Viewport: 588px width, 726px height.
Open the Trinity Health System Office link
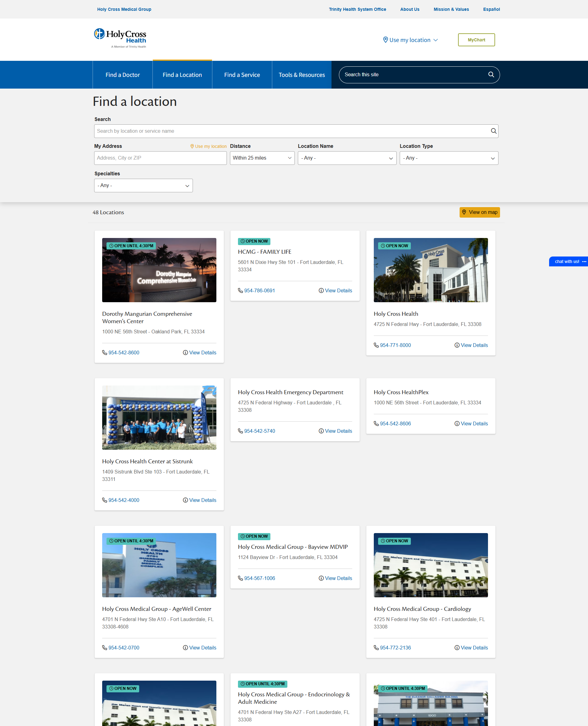coord(357,9)
